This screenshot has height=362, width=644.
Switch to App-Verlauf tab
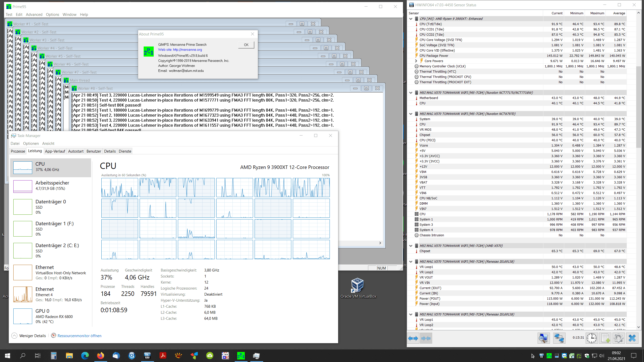tap(55, 151)
